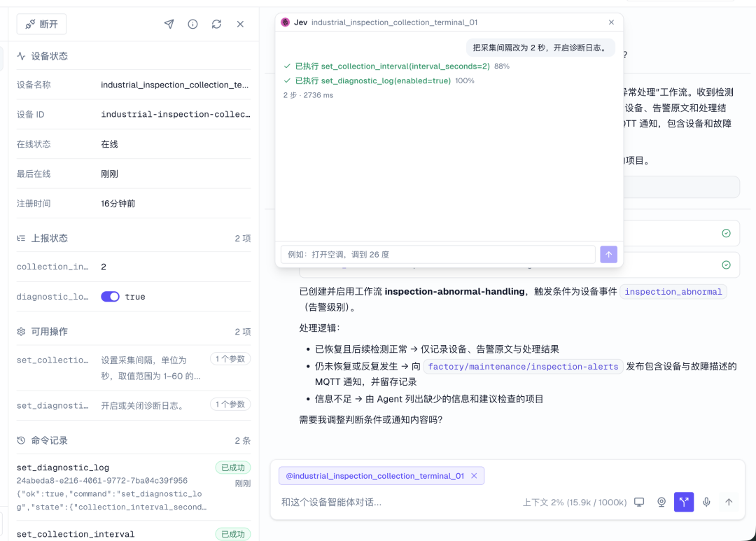Click the 1 个参数 badge for set_diagnostic action

[x=230, y=404]
